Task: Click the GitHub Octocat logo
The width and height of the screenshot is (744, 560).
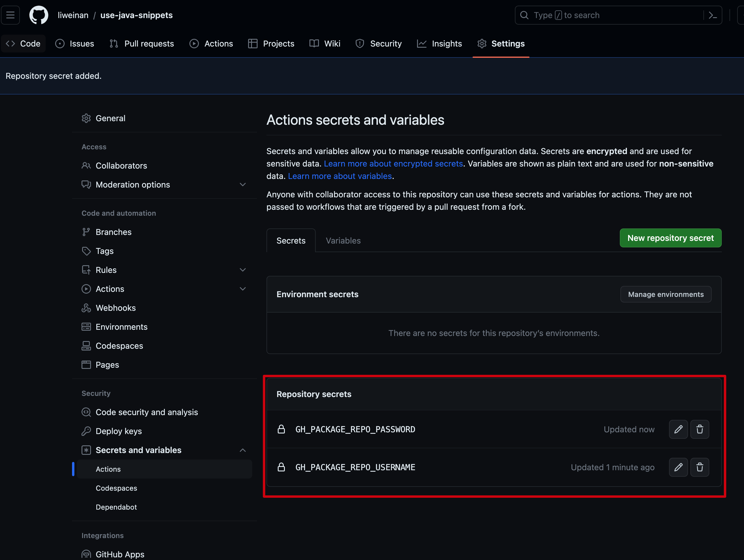Action: click(x=39, y=15)
